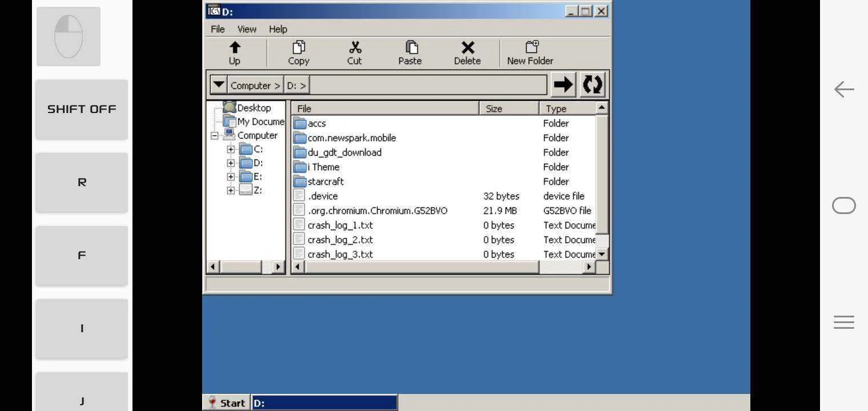868x411 pixels.
Task: Select the .org.chromium.Chromium.G52BVO file
Action: (377, 211)
